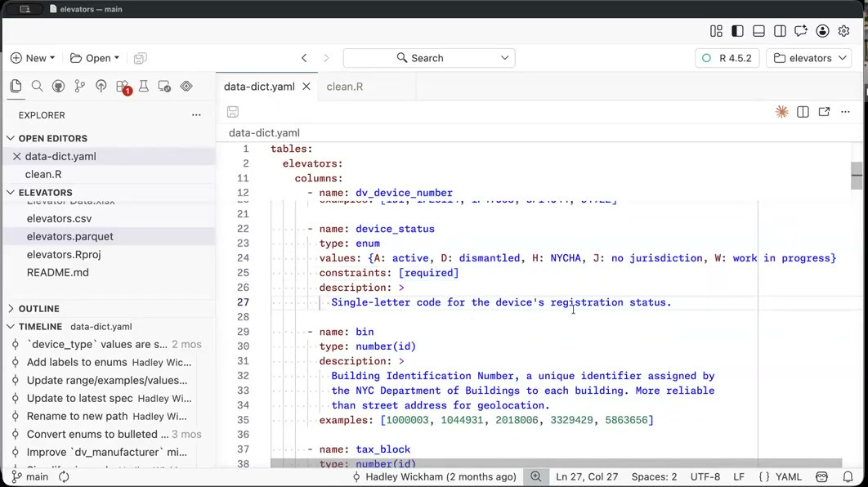Select 'Add labels to enums' timeline entry
868x487 pixels.
[109, 362]
